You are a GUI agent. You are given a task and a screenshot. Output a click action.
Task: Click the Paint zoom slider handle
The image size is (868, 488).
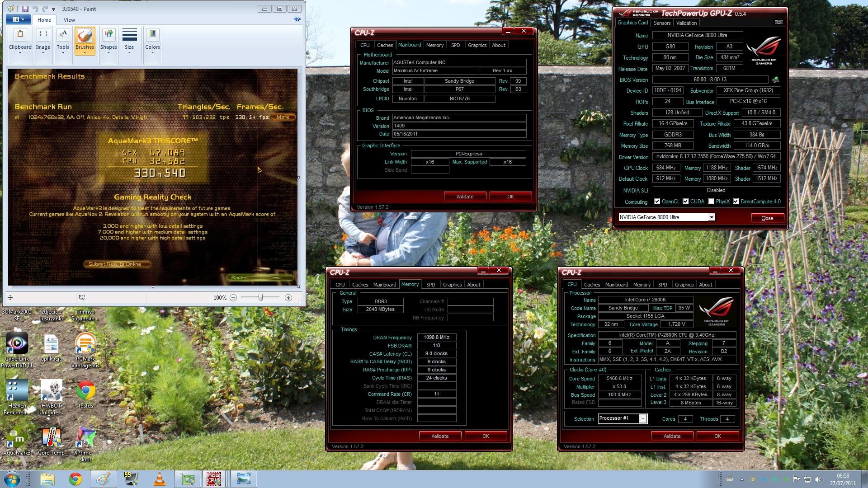(261, 297)
